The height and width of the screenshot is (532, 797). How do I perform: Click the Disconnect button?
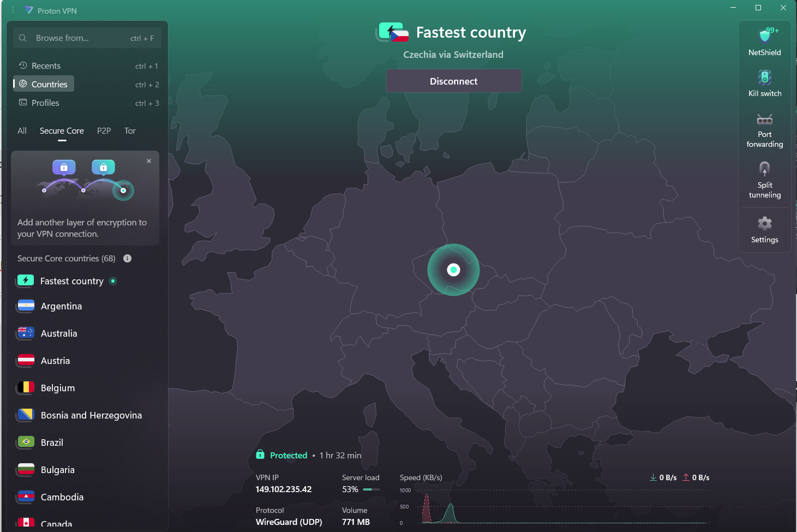coord(453,81)
